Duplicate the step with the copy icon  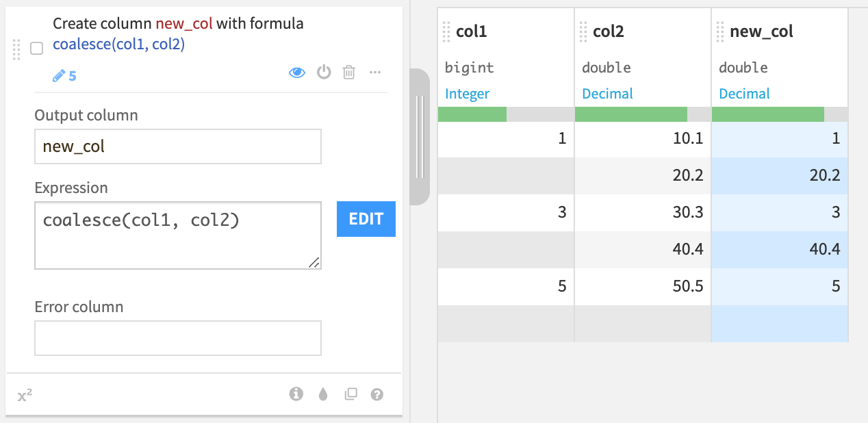click(350, 394)
